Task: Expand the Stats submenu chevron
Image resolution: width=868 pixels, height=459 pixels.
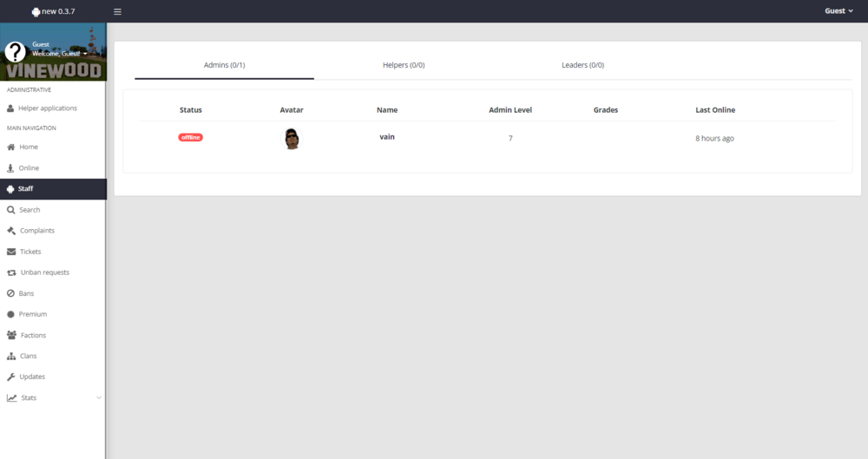Action: coord(99,397)
